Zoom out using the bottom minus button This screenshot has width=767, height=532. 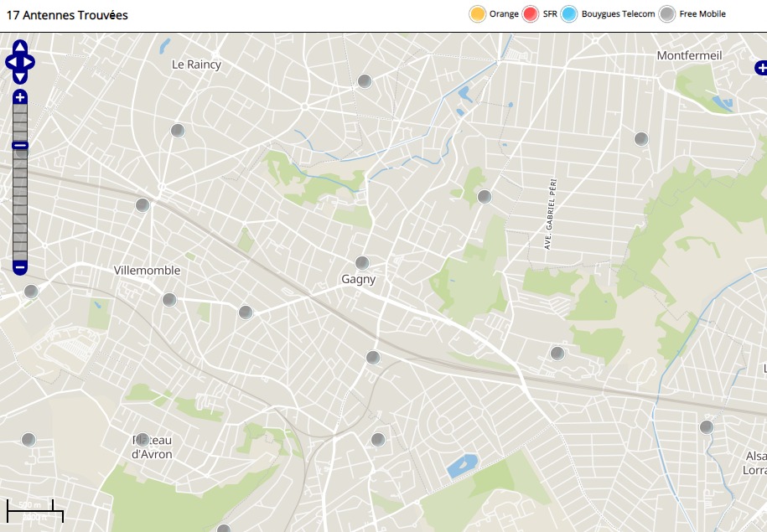coord(20,268)
